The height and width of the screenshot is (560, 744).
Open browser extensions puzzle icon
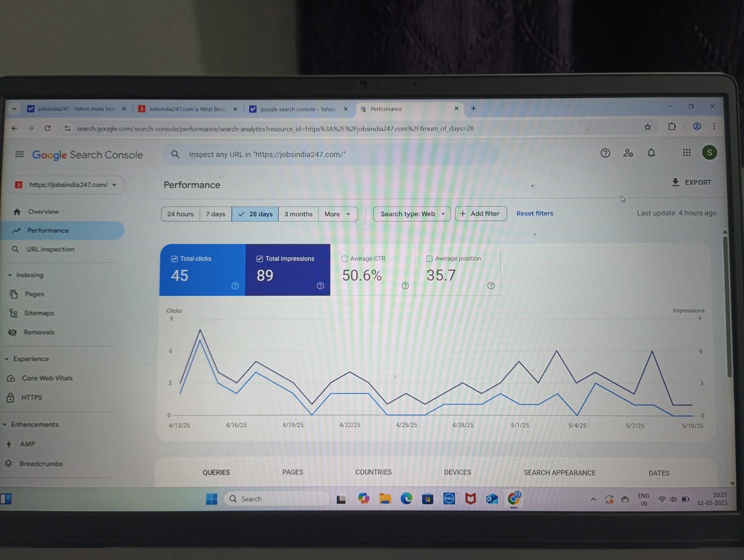[x=672, y=127]
